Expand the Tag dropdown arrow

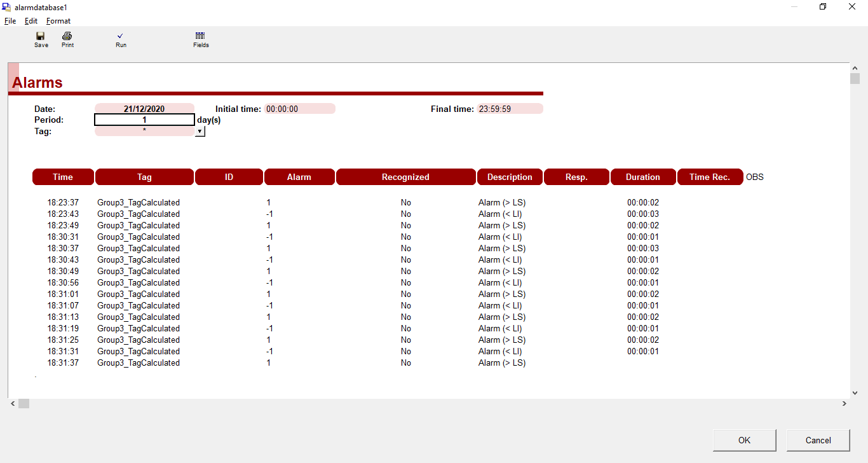pos(200,131)
